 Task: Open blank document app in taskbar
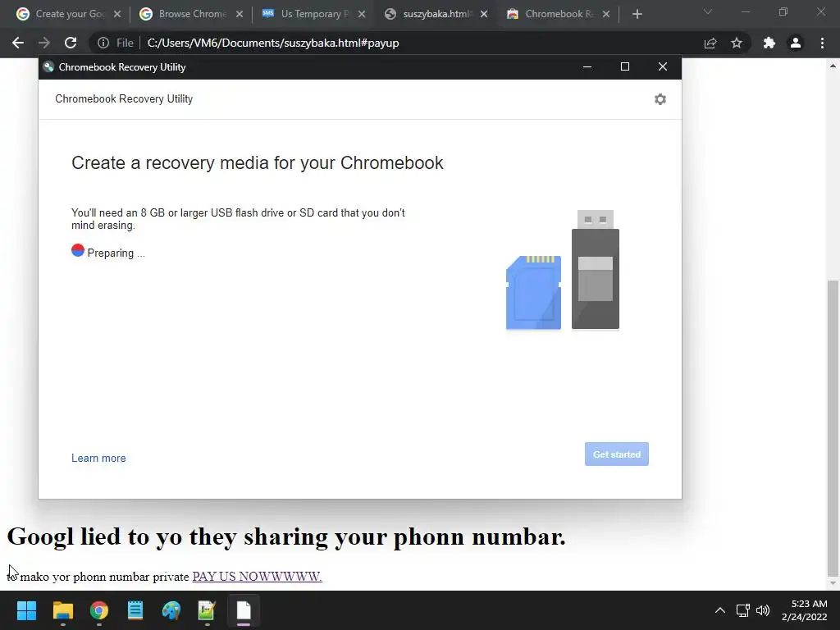pyautogui.click(x=244, y=610)
